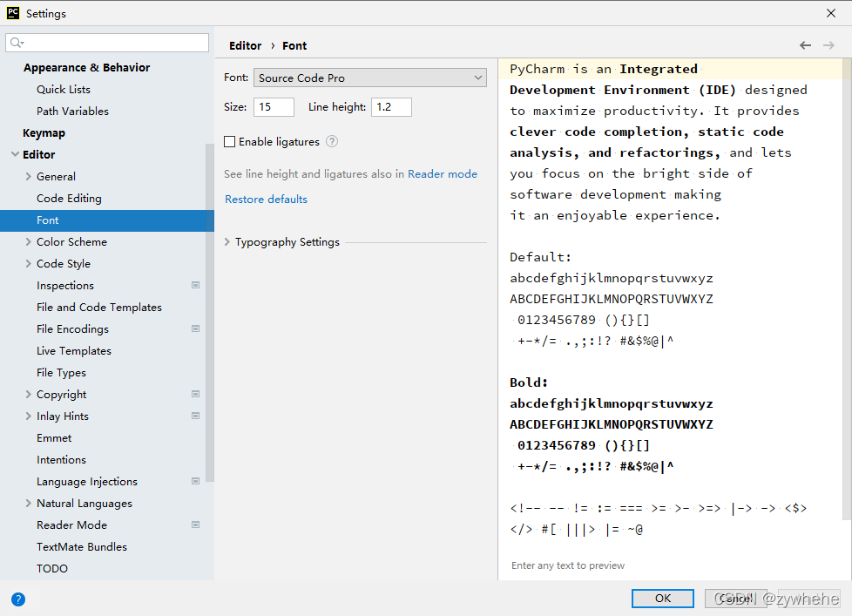Click project-level icon next to File Encodings
The image size is (852, 616).
(196, 328)
